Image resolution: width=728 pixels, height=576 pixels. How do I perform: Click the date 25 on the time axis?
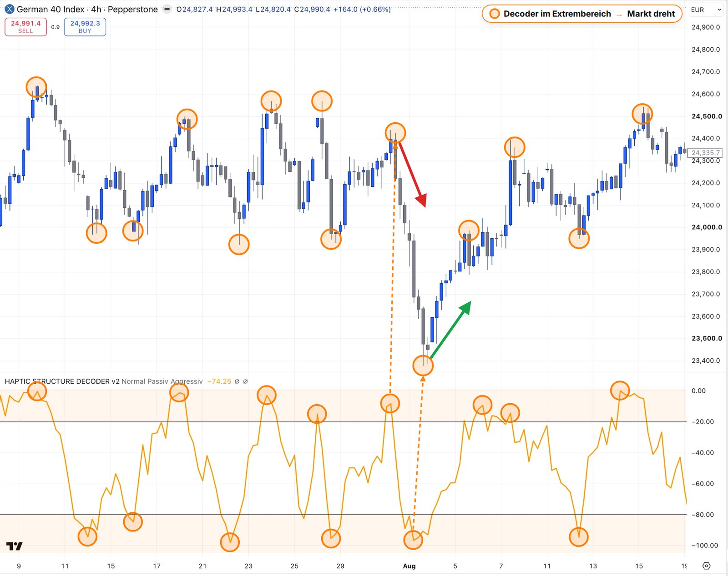click(x=294, y=566)
